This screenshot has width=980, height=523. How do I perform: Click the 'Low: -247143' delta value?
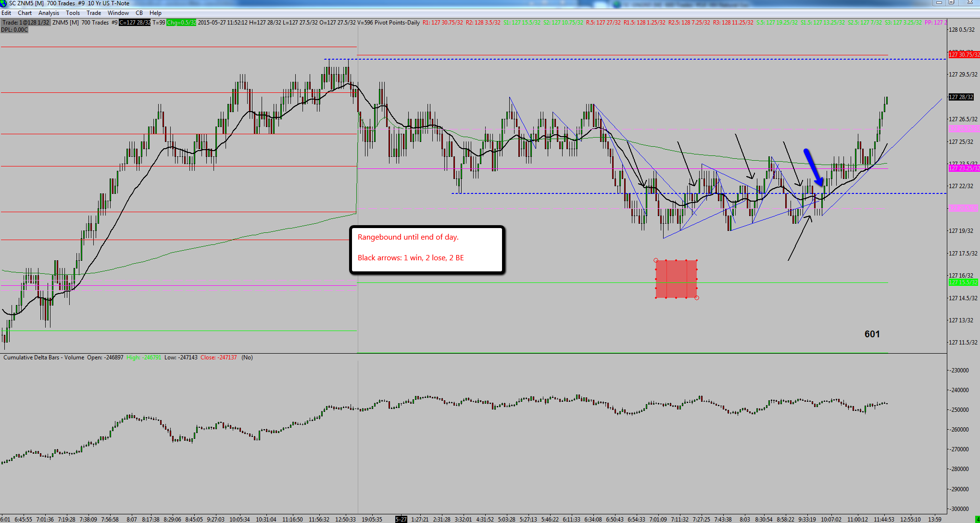click(180, 357)
